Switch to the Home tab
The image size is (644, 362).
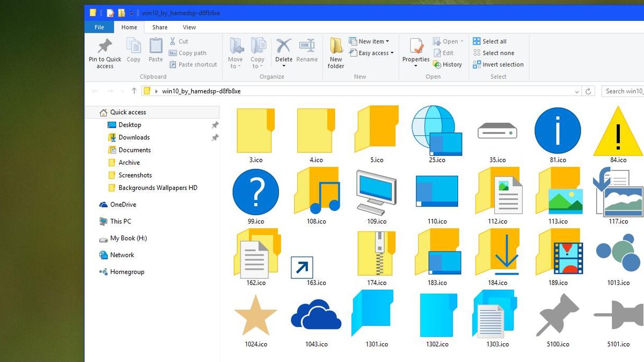pos(129,27)
